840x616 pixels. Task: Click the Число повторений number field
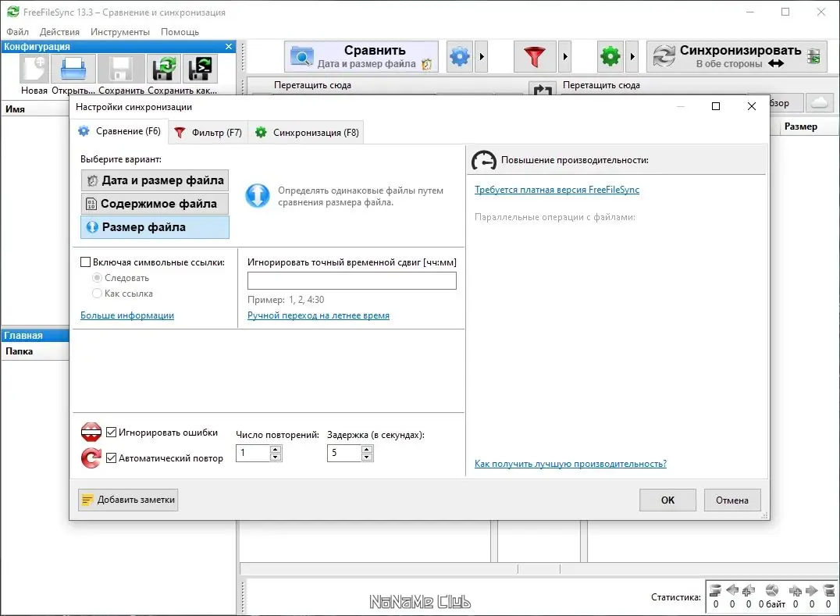[254, 453]
